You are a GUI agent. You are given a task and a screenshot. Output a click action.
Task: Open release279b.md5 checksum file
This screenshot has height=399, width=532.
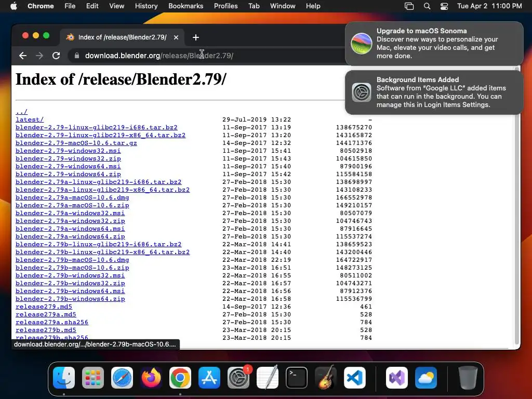point(46,330)
